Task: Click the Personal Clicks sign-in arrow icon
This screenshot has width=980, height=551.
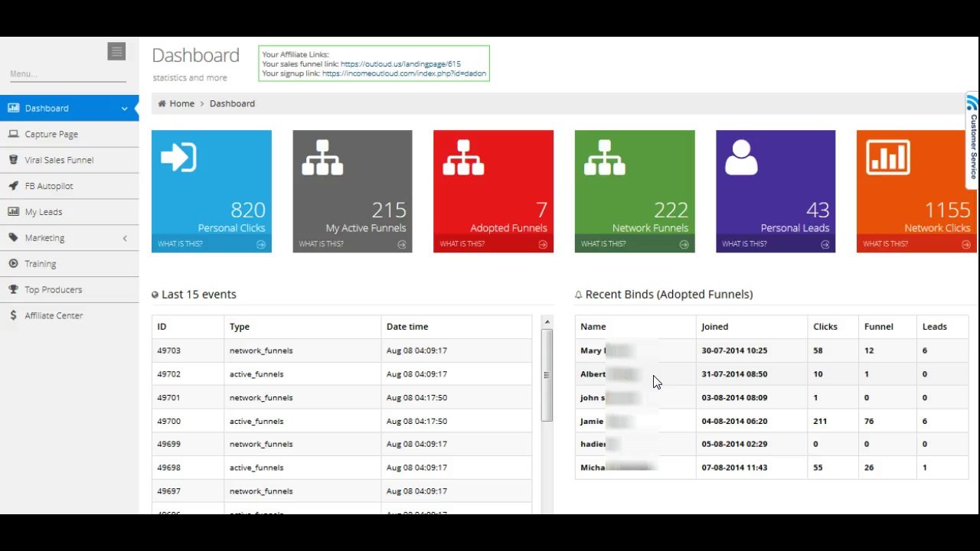Action: point(178,158)
